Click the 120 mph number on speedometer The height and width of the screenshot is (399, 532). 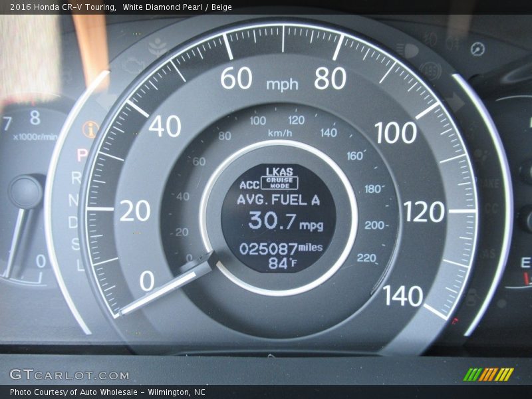tap(424, 211)
